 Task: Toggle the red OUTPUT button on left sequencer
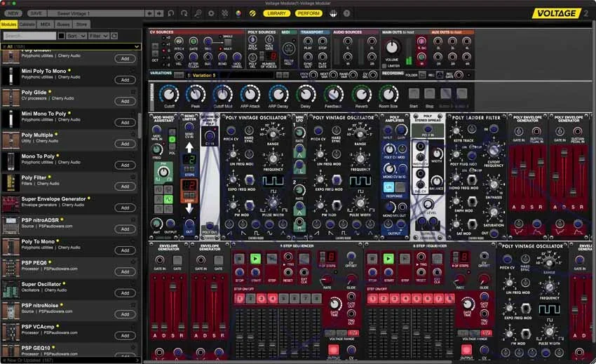click(x=333, y=349)
